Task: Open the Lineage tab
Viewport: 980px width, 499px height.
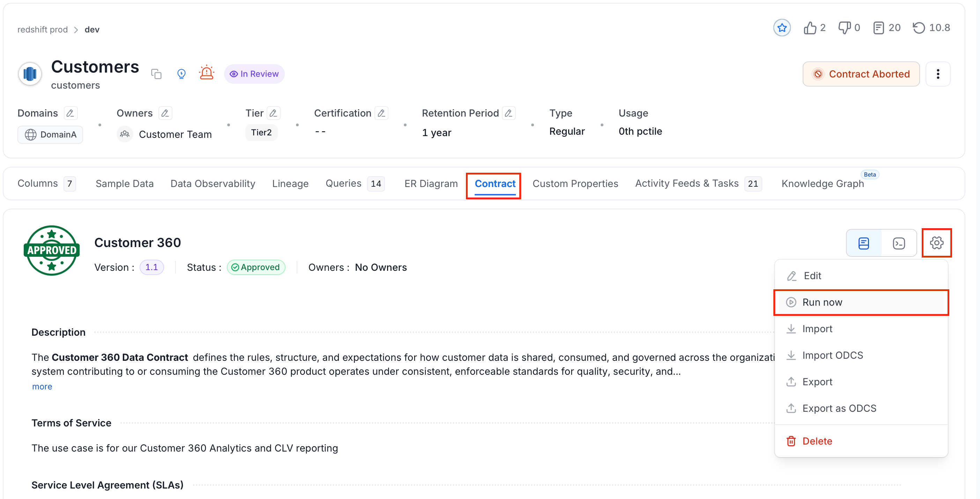Action: pos(290,184)
